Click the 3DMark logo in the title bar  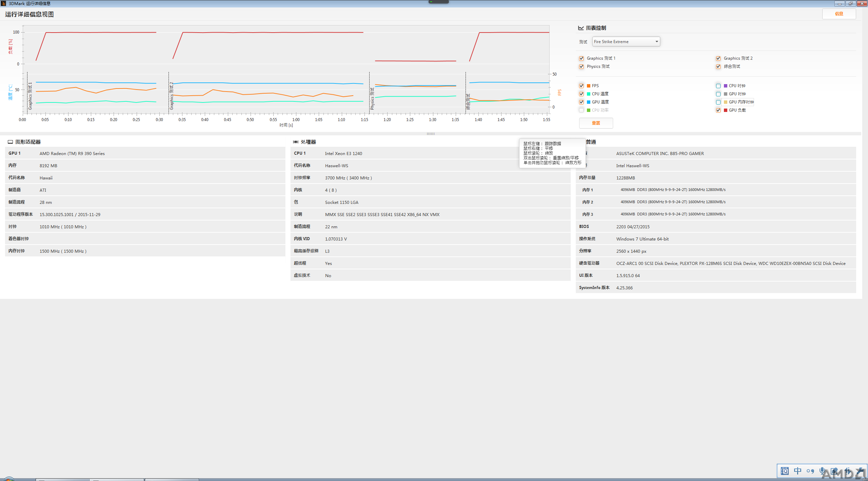3,3
